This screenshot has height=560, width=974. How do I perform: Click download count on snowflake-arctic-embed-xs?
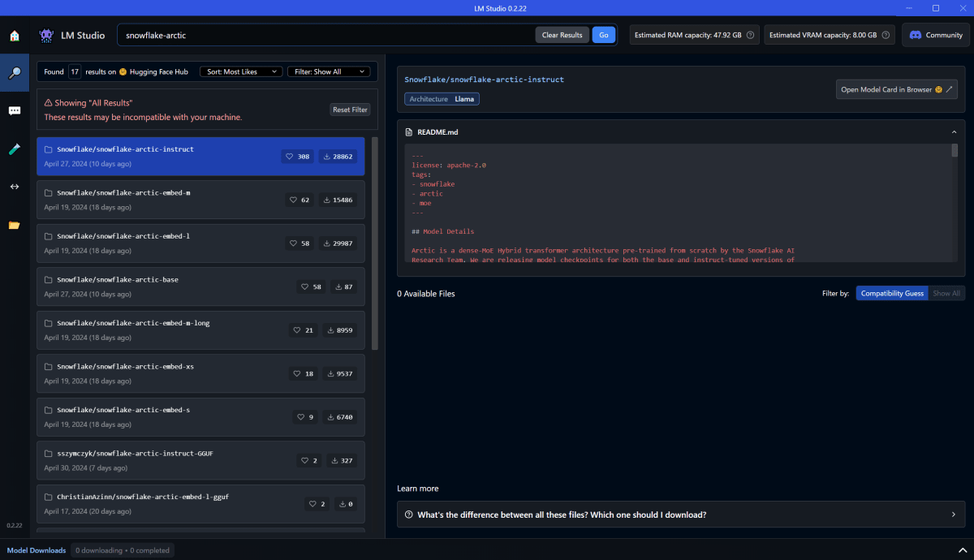[x=340, y=373]
